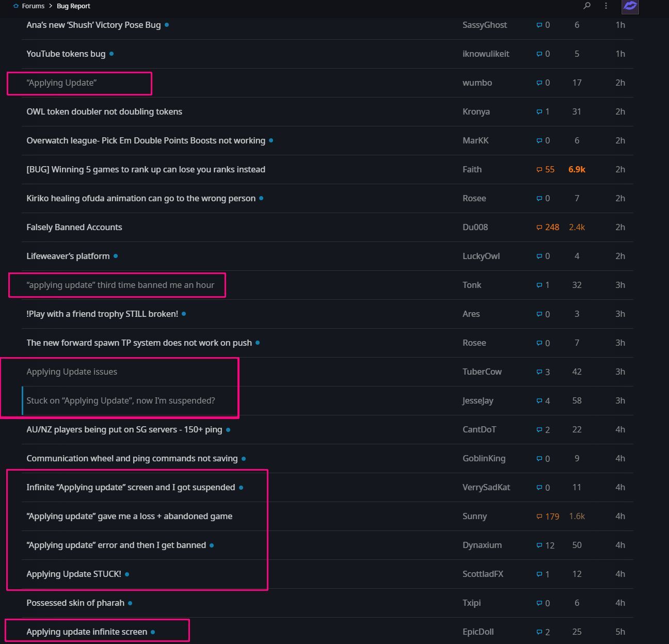Open poster profile GoblinKing
Viewport: 669px width, 644px height.
(x=484, y=458)
